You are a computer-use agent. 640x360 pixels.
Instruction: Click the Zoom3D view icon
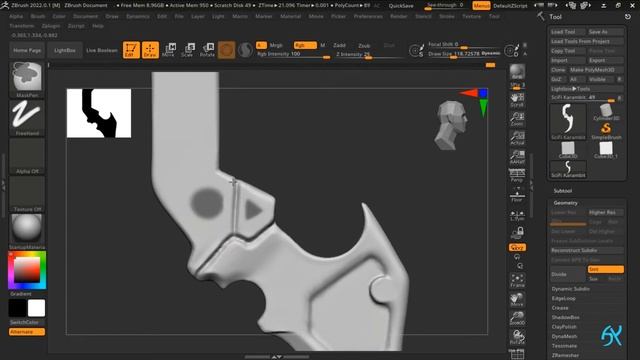point(517,318)
